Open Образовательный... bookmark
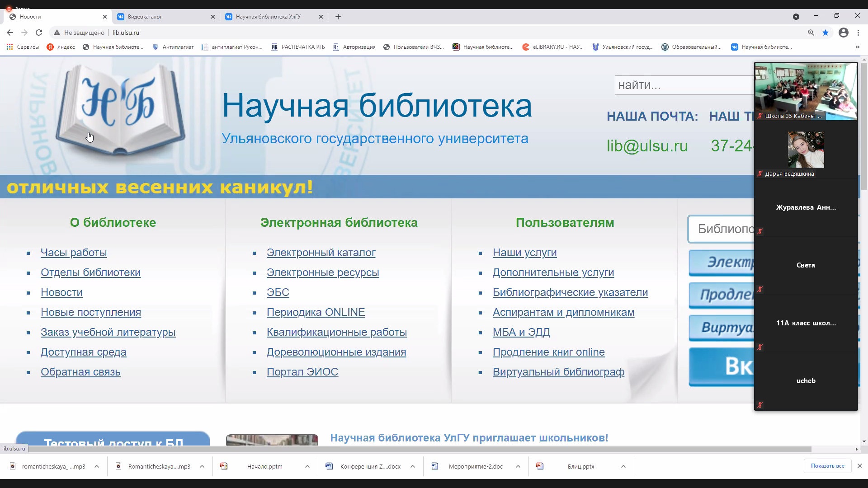868x488 pixels. (x=692, y=47)
